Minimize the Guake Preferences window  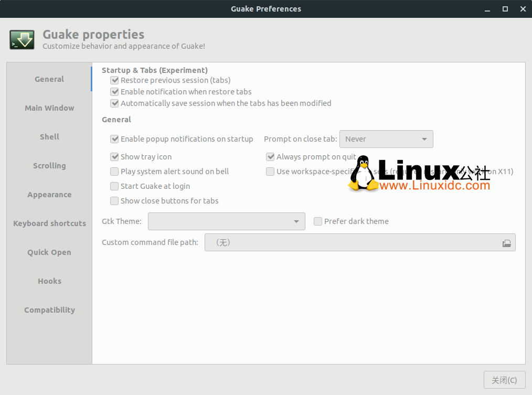point(487,9)
